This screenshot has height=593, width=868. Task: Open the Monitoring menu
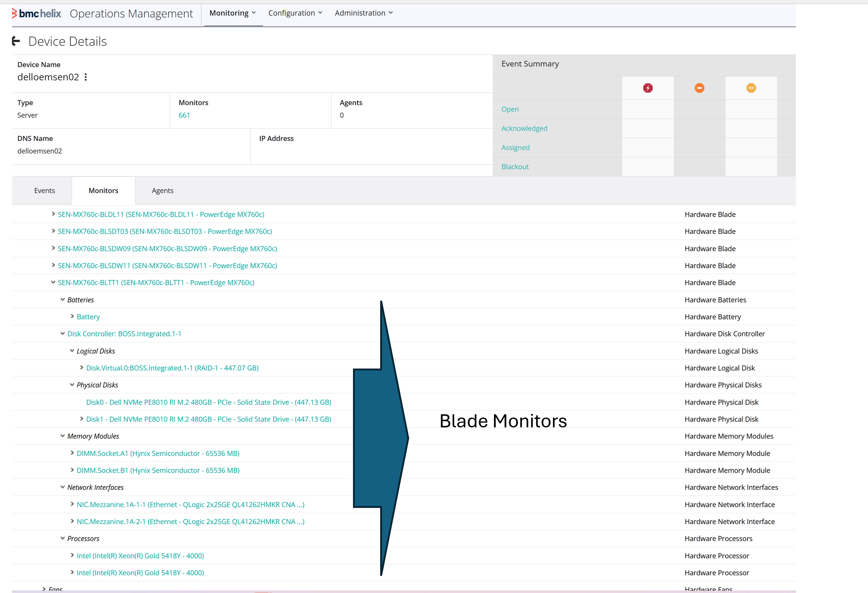[232, 13]
